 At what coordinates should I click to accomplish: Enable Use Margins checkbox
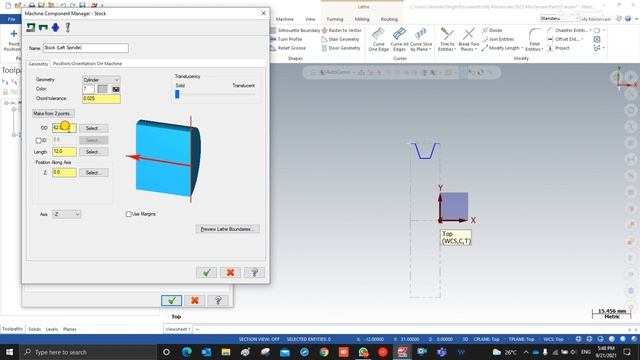129,214
